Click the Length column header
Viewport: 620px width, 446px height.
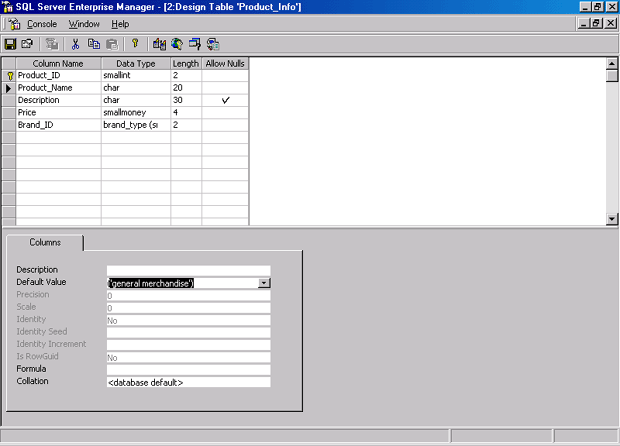186,63
